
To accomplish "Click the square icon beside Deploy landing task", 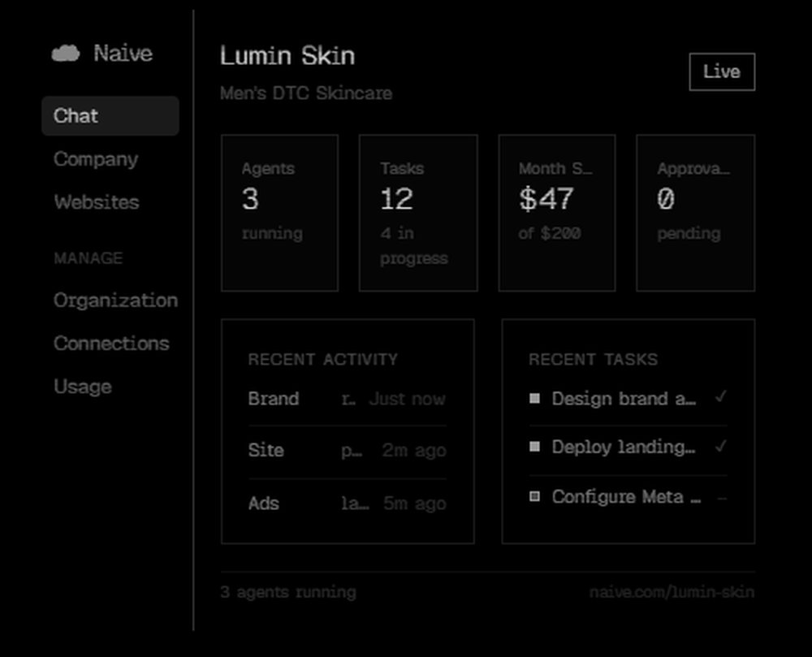I will click(535, 447).
